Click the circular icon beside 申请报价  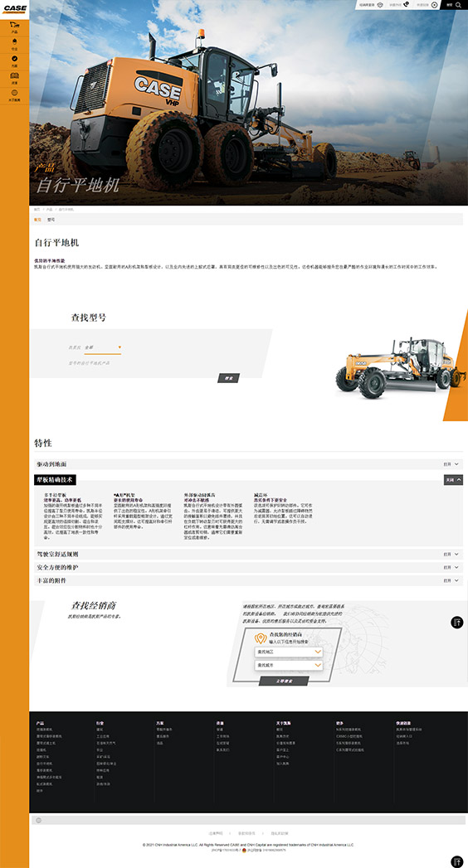click(435, 4)
